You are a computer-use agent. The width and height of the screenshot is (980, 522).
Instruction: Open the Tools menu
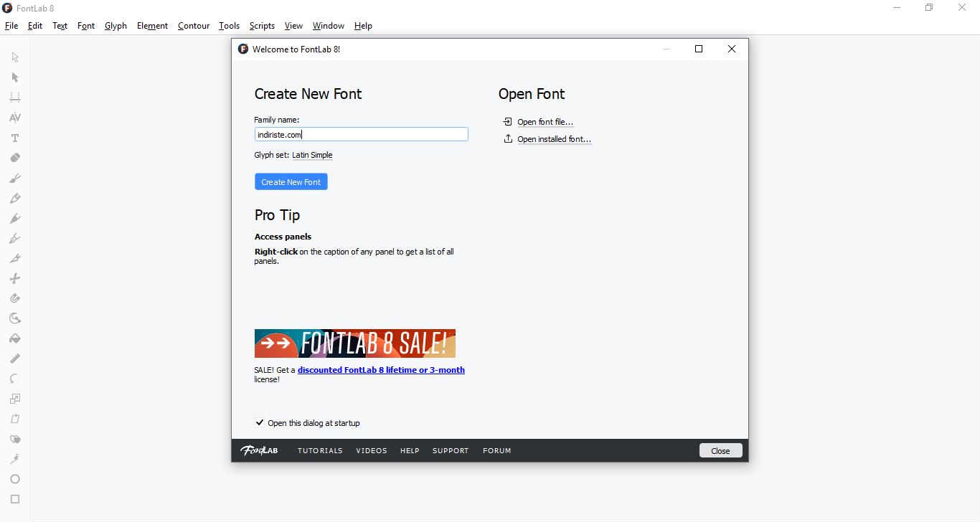point(229,26)
